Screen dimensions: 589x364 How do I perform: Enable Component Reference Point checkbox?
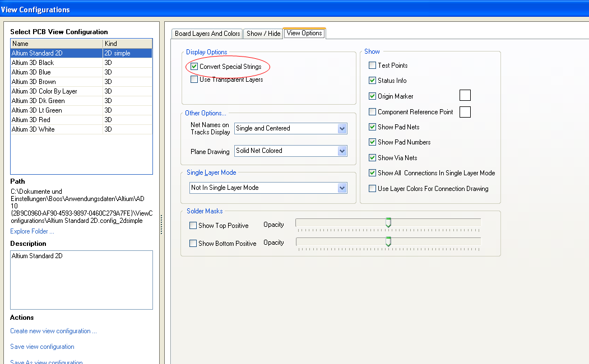coord(372,112)
